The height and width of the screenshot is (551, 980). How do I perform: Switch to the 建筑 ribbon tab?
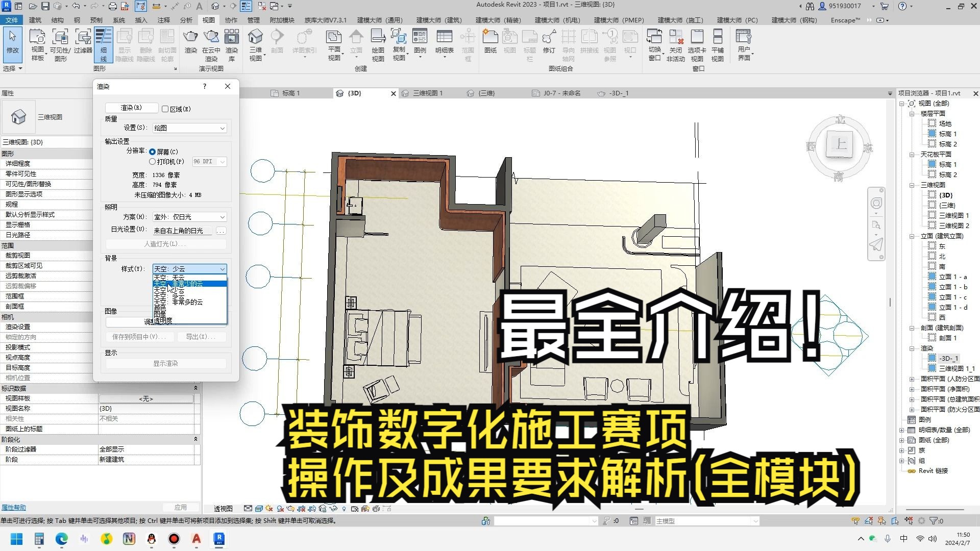35,20
